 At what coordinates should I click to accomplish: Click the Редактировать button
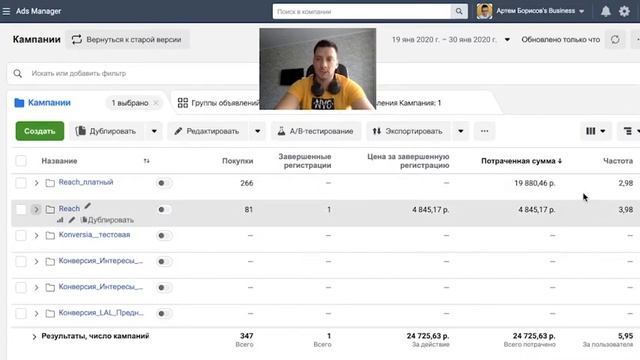coord(207,131)
